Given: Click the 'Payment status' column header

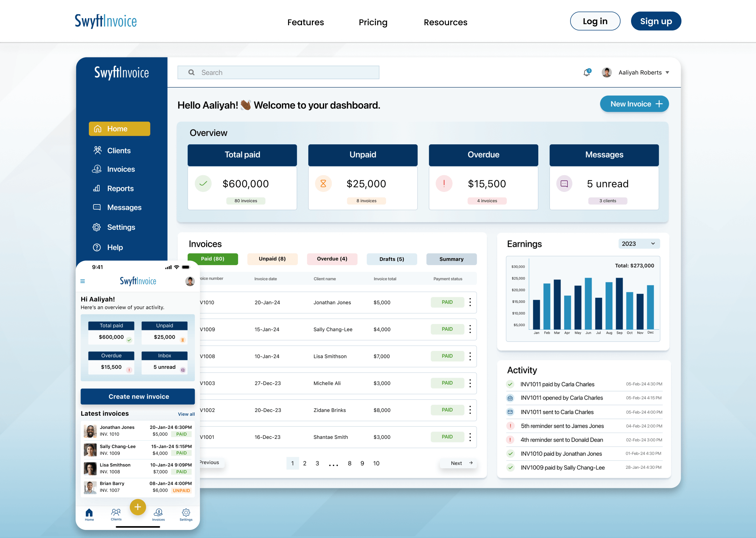Looking at the screenshot, I should [448, 279].
